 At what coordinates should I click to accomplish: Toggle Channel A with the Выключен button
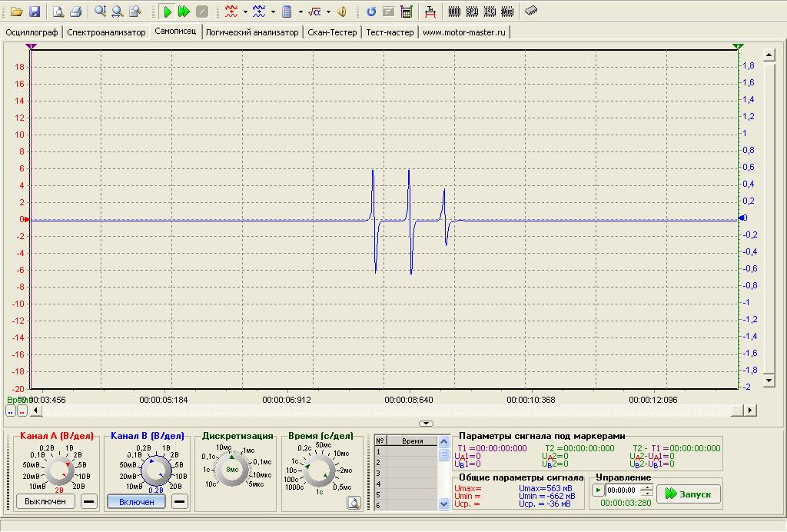pyautogui.click(x=45, y=501)
